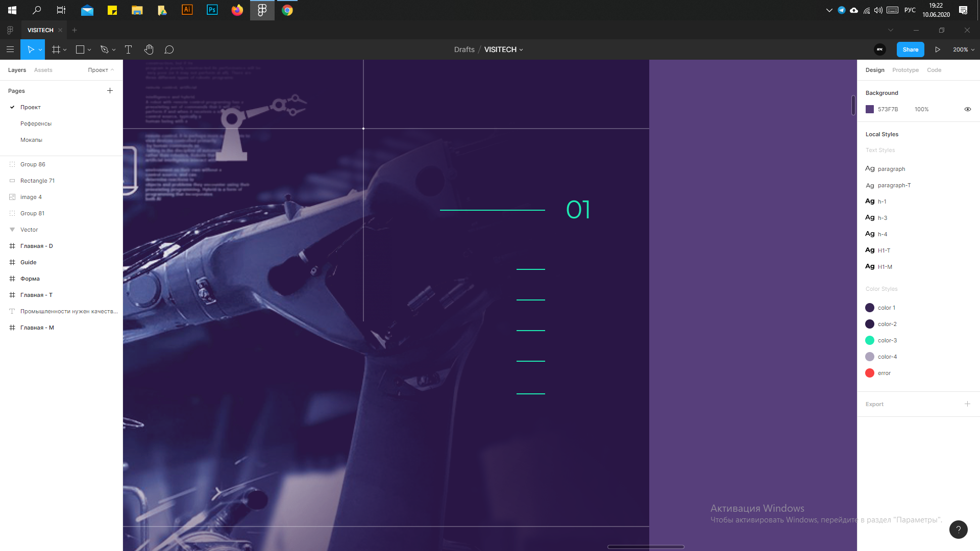Open the tab bar chevron dropdown
The image size is (980, 551).
coord(891,30)
